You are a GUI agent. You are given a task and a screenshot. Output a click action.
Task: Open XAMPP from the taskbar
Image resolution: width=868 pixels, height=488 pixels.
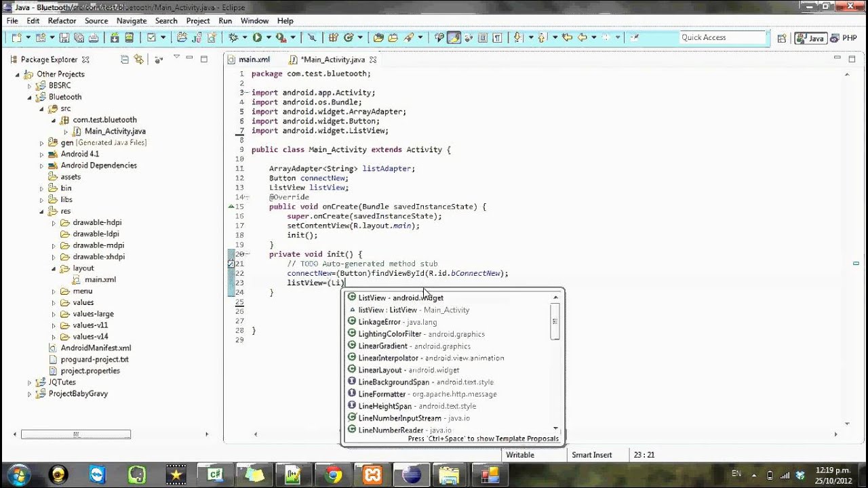click(372, 474)
